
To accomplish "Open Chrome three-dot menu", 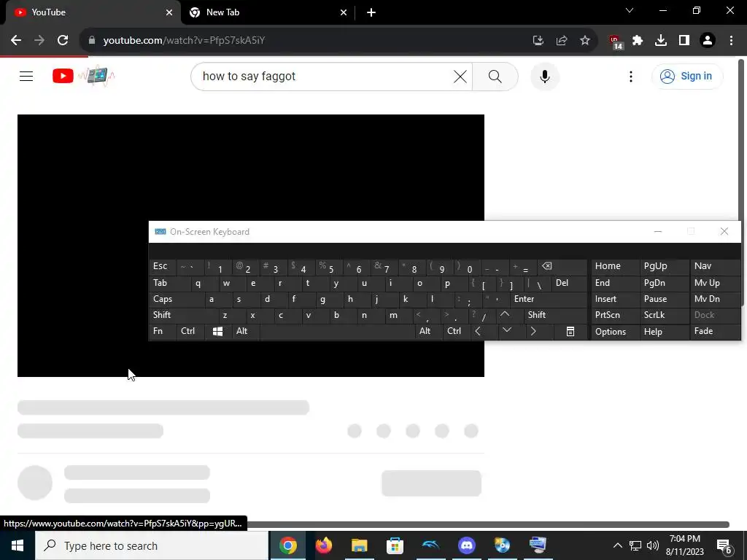I will 731,41.
